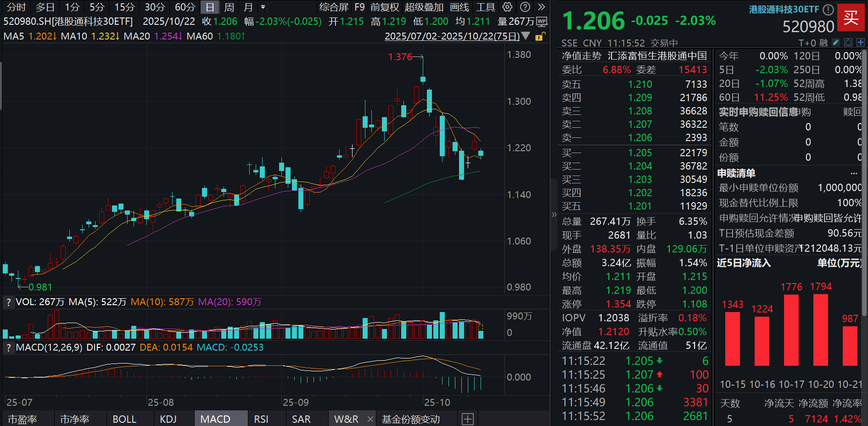This screenshot has width=868, height=426.
Task: Open the chart settings gear icon
Action: (507, 7)
